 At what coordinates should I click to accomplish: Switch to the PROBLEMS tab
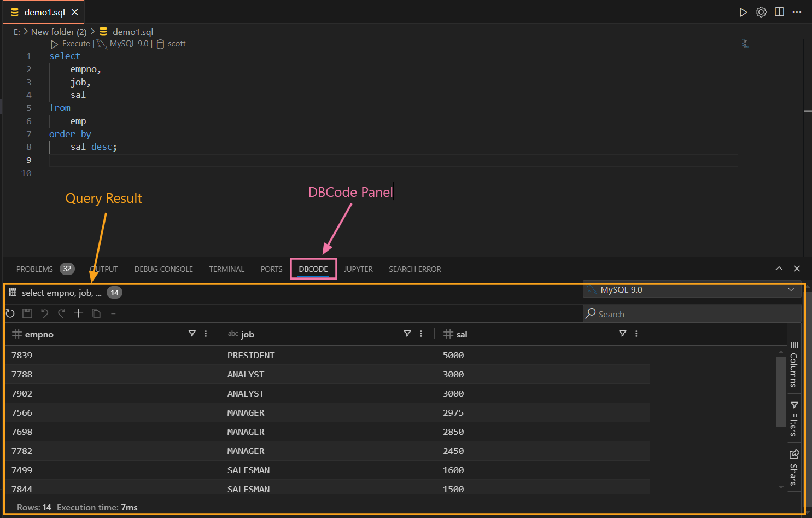(34, 269)
